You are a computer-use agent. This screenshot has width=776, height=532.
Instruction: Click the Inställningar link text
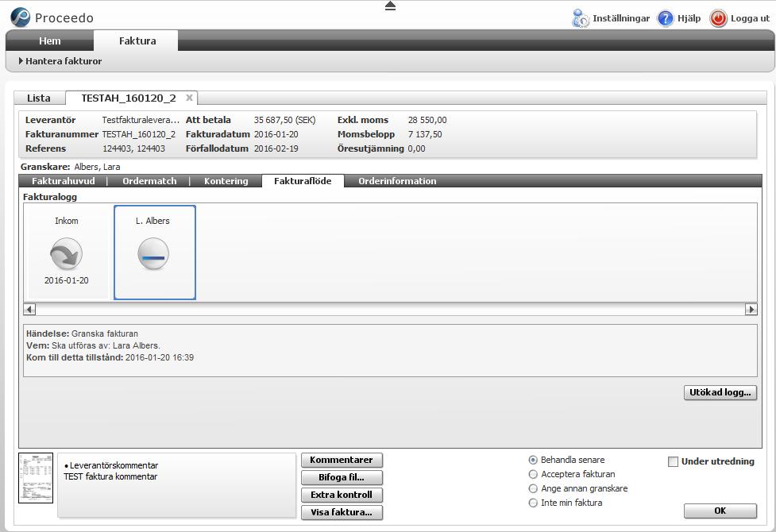[x=621, y=18]
